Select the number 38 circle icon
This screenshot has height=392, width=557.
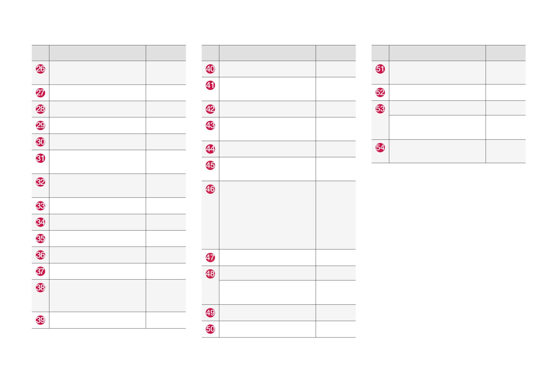[40, 288]
